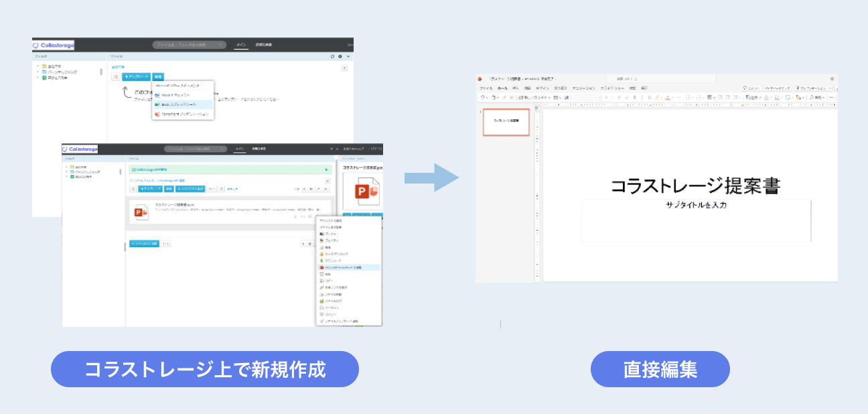
Task: Click the アップロード button
Action: click(137, 76)
